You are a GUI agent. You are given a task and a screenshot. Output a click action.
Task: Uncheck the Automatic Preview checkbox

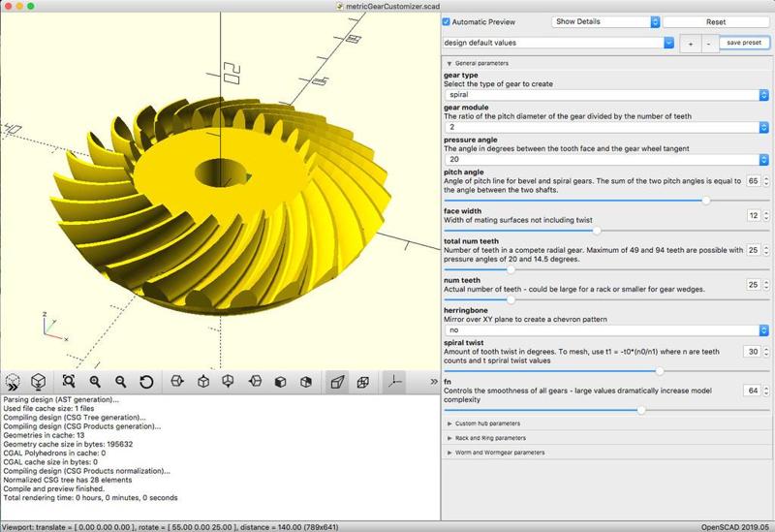click(x=447, y=21)
